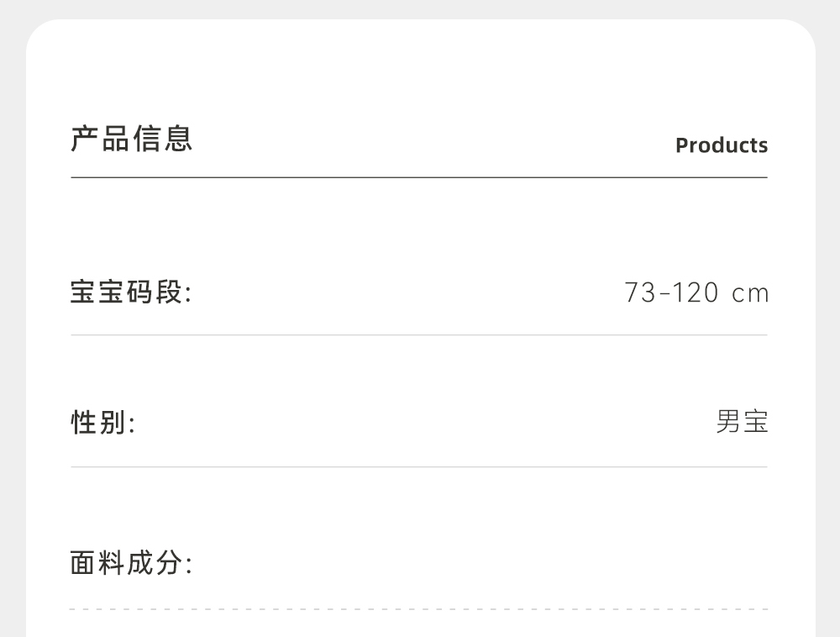The width and height of the screenshot is (840, 637).
Task: Click the dark divider under the 产品信息 heading
Action: click(418, 178)
